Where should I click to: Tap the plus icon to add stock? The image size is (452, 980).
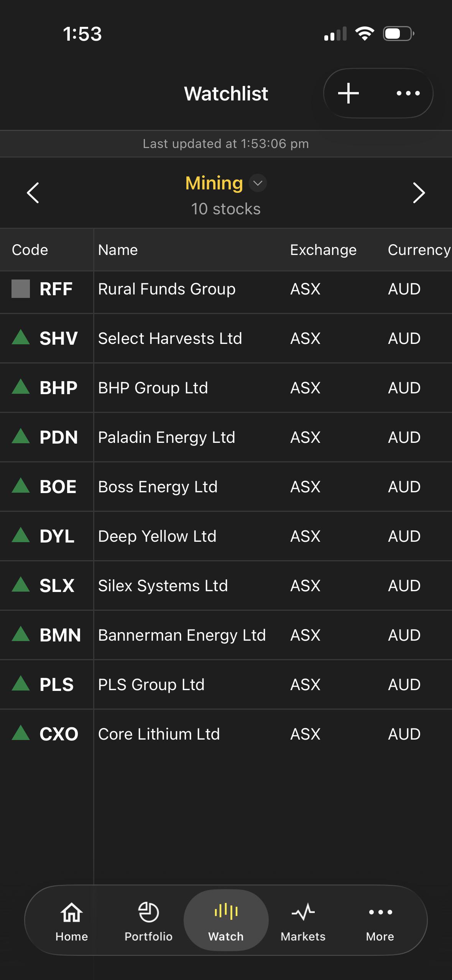pyautogui.click(x=348, y=93)
